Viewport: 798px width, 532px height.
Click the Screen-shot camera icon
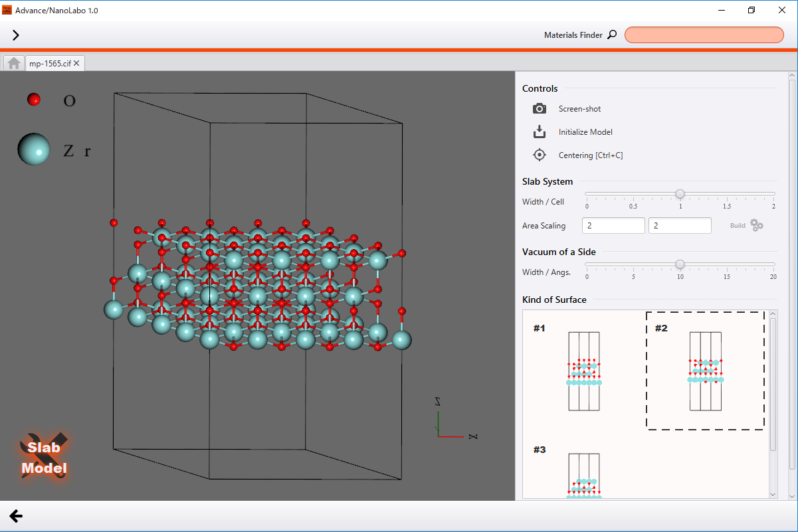(540, 108)
